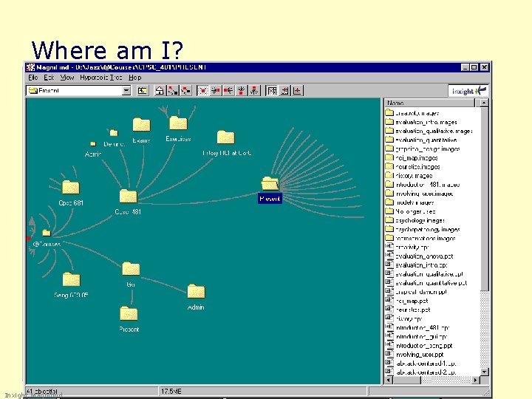Viewport: 532px width, 399px height.
Task: Select introduction_seng.ppt file
Action: [x=419, y=346]
